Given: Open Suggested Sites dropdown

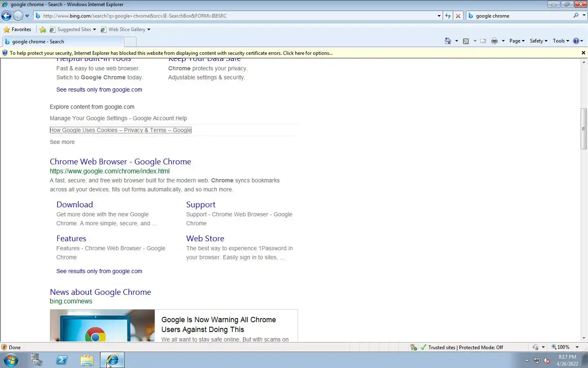Looking at the screenshot, I should [x=73, y=29].
